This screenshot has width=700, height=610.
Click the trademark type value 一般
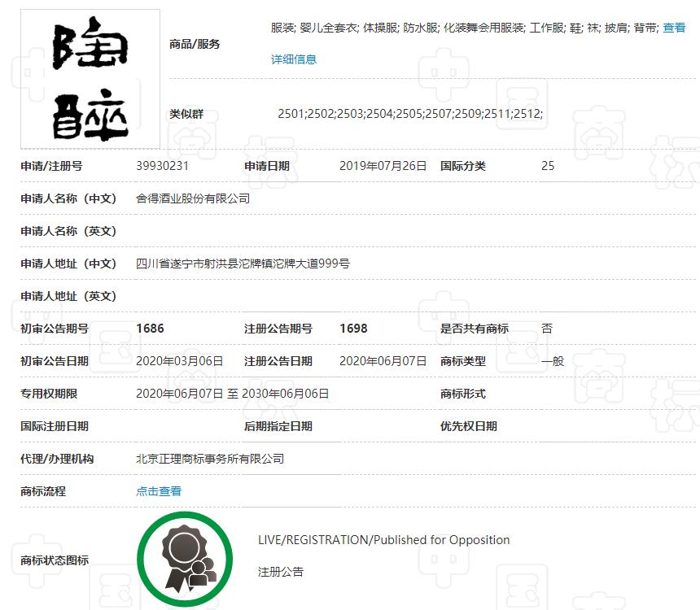[x=552, y=360]
